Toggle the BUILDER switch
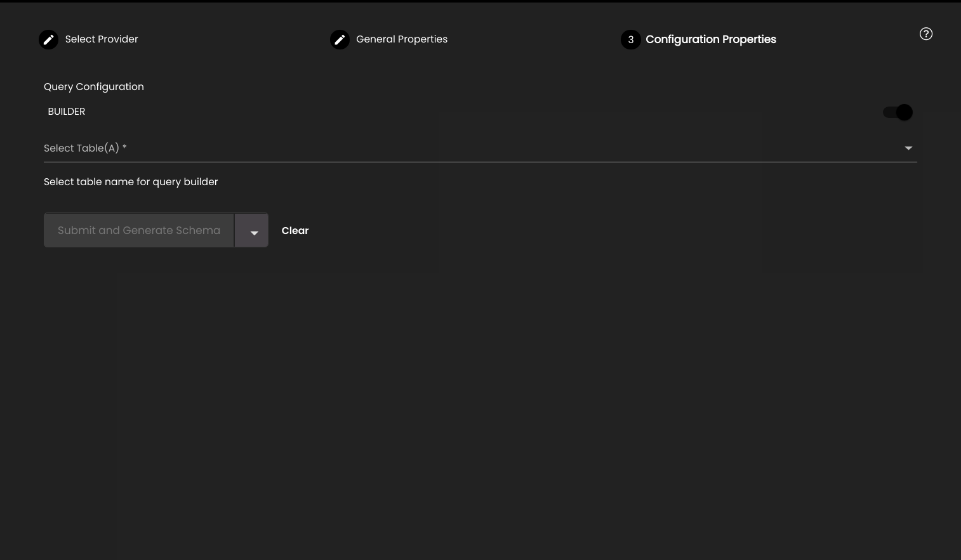Screen dimensions: 961x560 (x=898, y=112)
